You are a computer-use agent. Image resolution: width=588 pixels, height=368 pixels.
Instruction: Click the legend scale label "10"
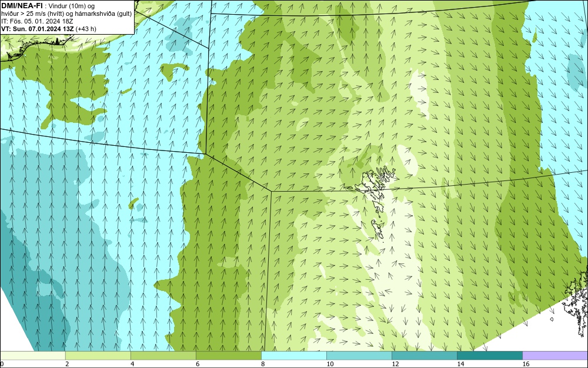(330, 364)
